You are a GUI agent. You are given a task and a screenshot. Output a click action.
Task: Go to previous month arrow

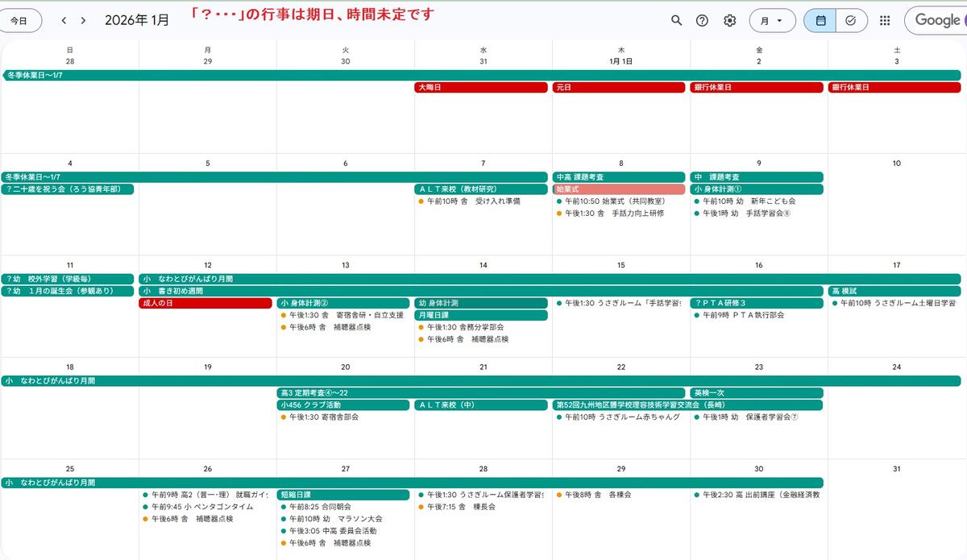[x=64, y=20]
